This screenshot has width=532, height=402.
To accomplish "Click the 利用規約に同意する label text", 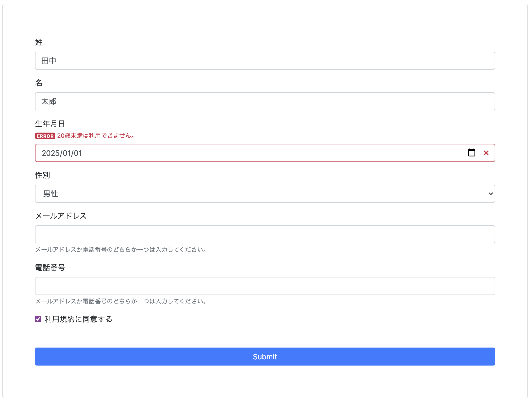I will 78,319.
